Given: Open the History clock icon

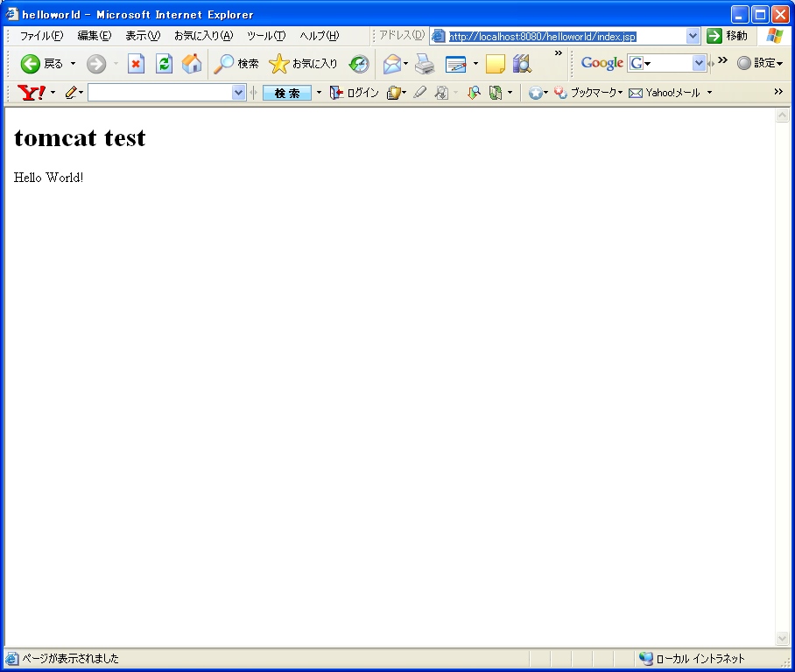Looking at the screenshot, I should tap(359, 64).
